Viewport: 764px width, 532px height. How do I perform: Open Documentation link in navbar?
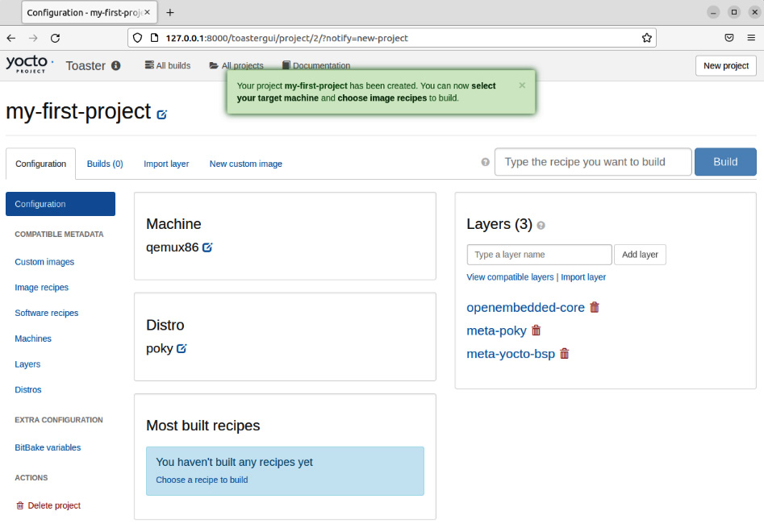point(316,65)
